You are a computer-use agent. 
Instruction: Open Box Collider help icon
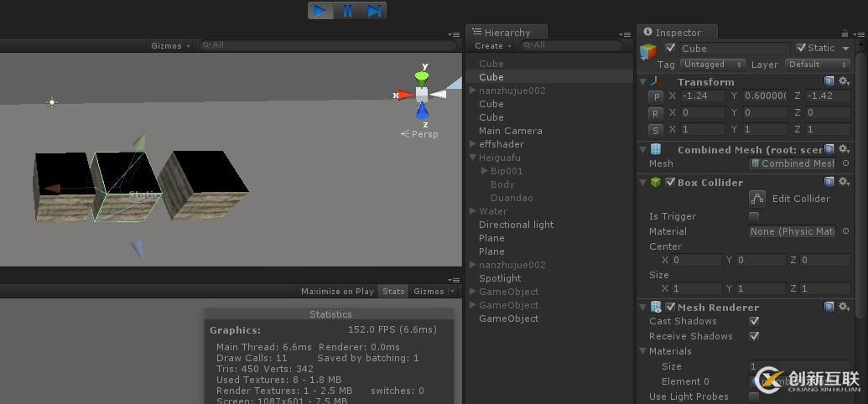click(829, 182)
